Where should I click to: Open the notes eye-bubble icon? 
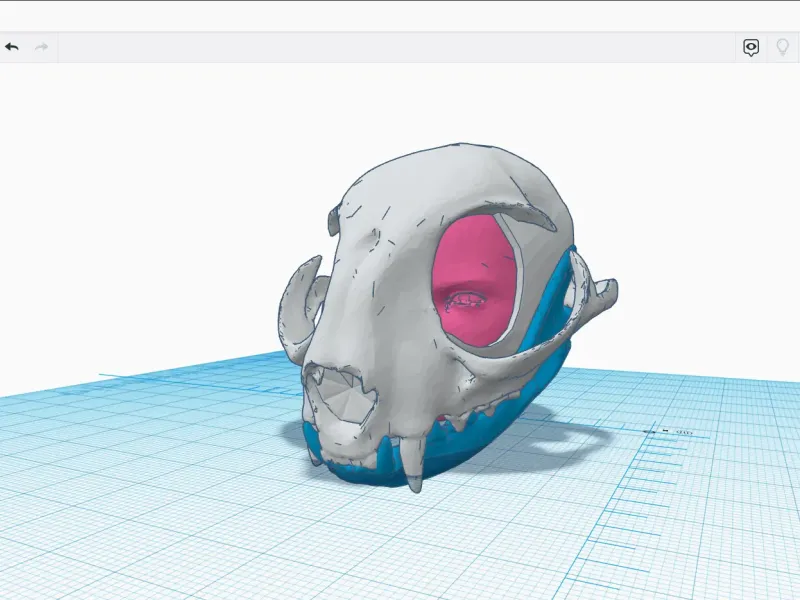tap(751, 47)
